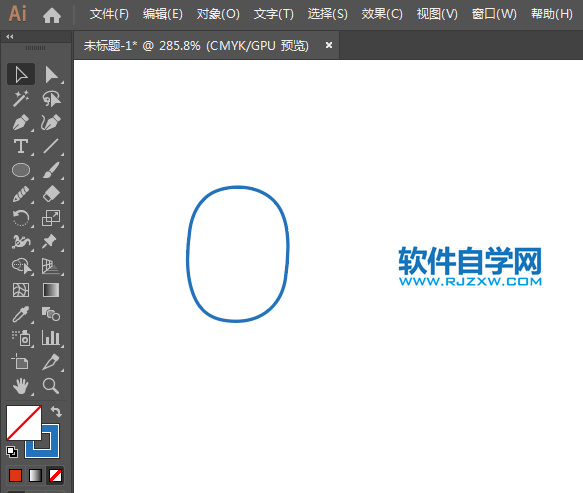Apply solid Color mode button
This screenshot has width=583, height=493.
click(x=15, y=475)
